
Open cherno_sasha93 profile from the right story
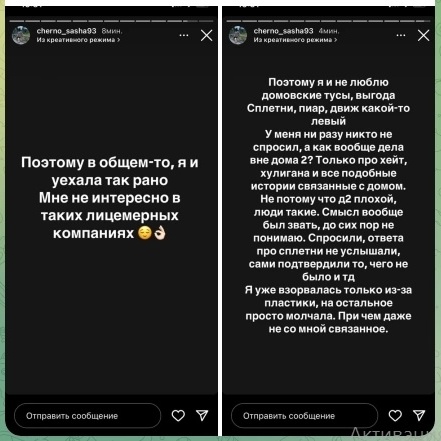[283, 31]
